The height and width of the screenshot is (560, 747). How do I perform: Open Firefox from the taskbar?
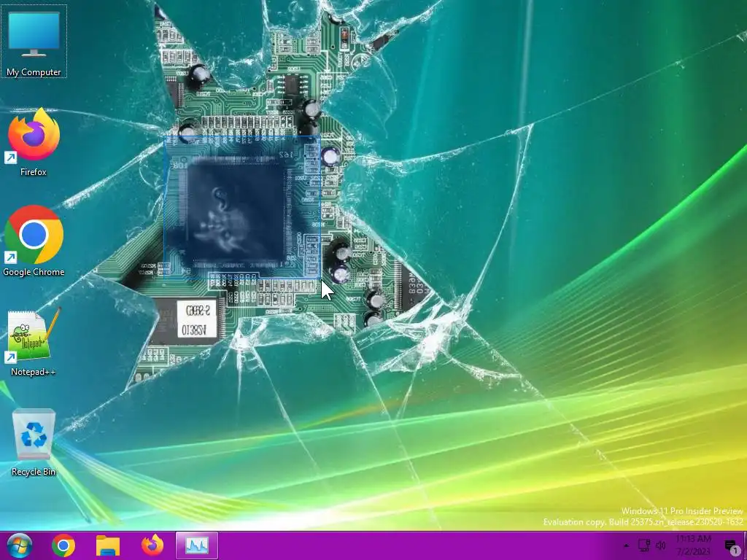(152, 545)
